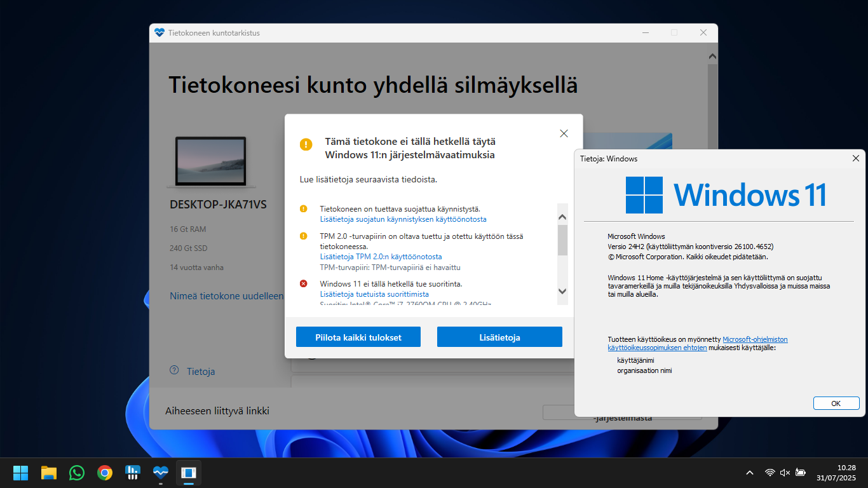The image size is (868, 488).
Task: Unmute the system volume icon
Action: [x=785, y=473]
